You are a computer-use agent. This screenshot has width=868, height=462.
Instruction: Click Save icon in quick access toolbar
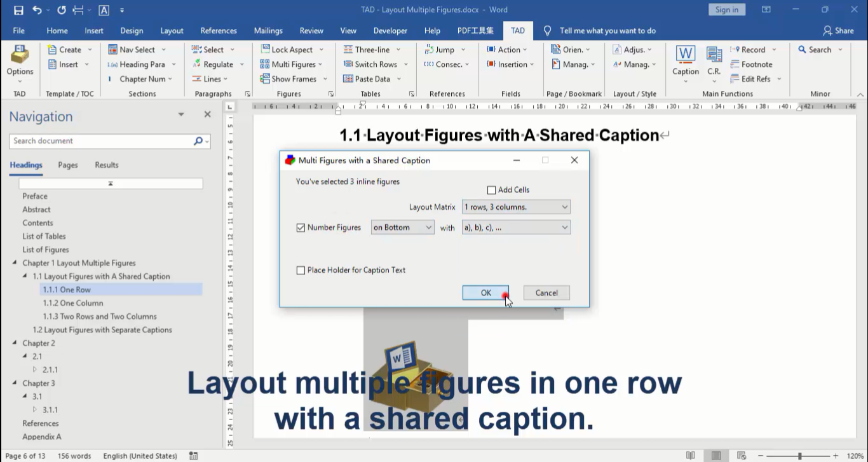click(x=18, y=10)
